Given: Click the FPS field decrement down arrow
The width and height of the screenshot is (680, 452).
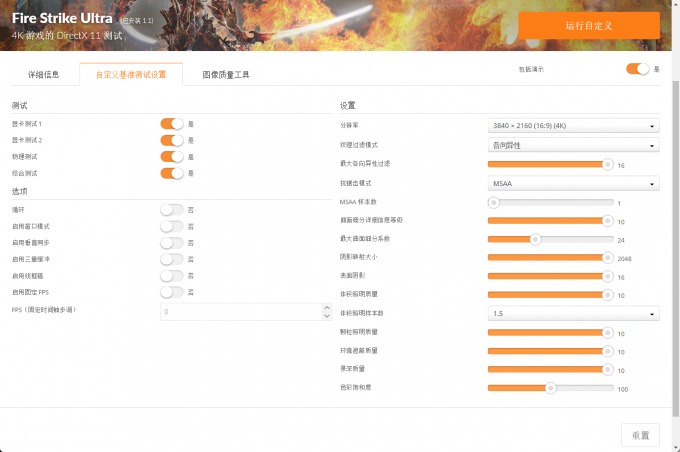Looking at the screenshot, I should (x=327, y=316).
